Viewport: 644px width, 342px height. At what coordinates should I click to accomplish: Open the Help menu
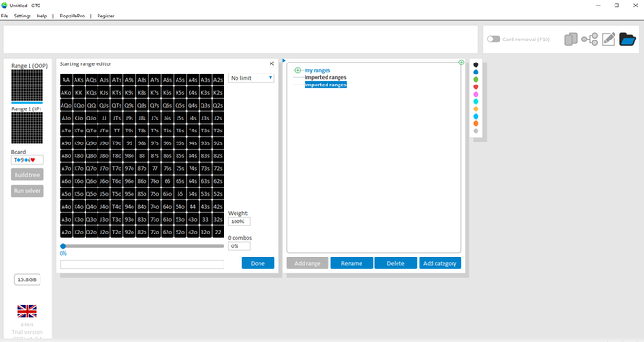point(41,16)
